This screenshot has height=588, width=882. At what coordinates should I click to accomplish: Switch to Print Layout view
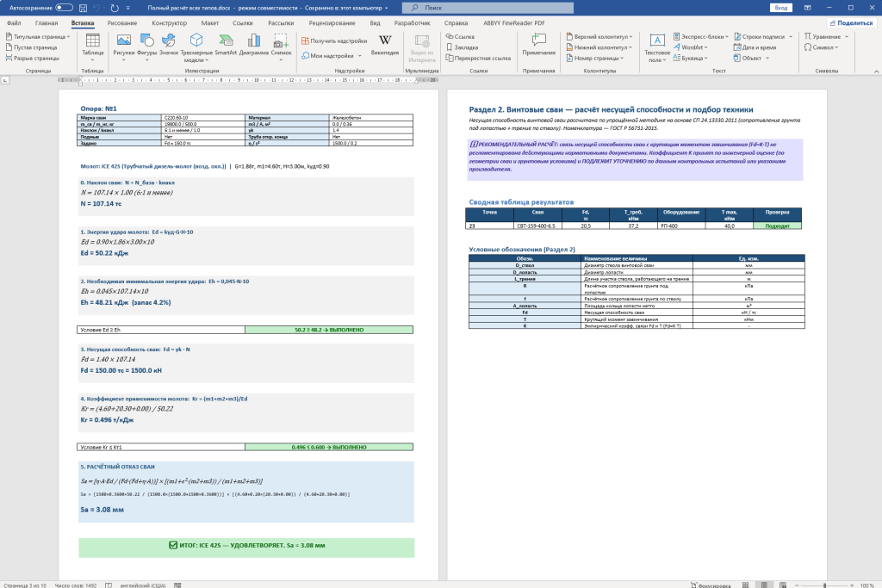(x=764, y=585)
